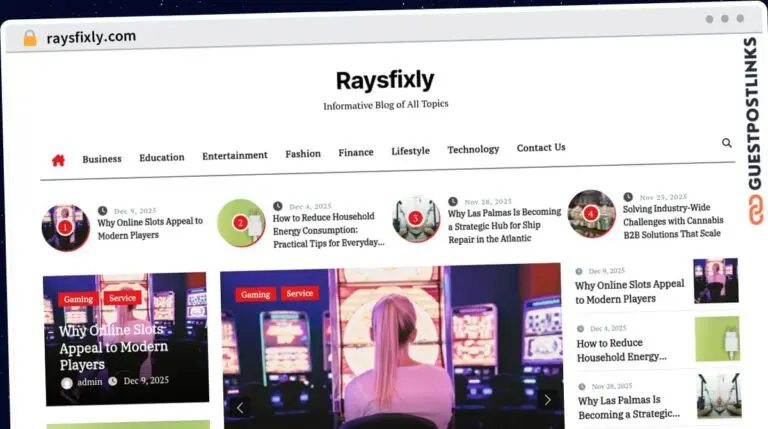Click the admin author link
This screenshot has height=429, width=768.
pyautogui.click(x=90, y=382)
